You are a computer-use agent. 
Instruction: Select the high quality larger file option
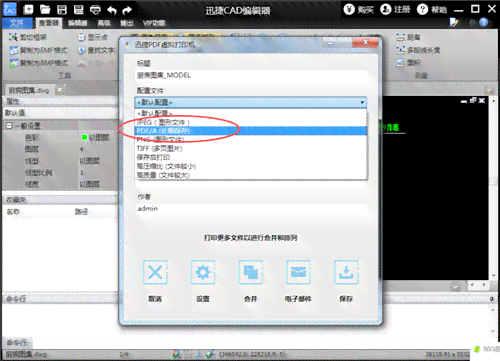251,175
